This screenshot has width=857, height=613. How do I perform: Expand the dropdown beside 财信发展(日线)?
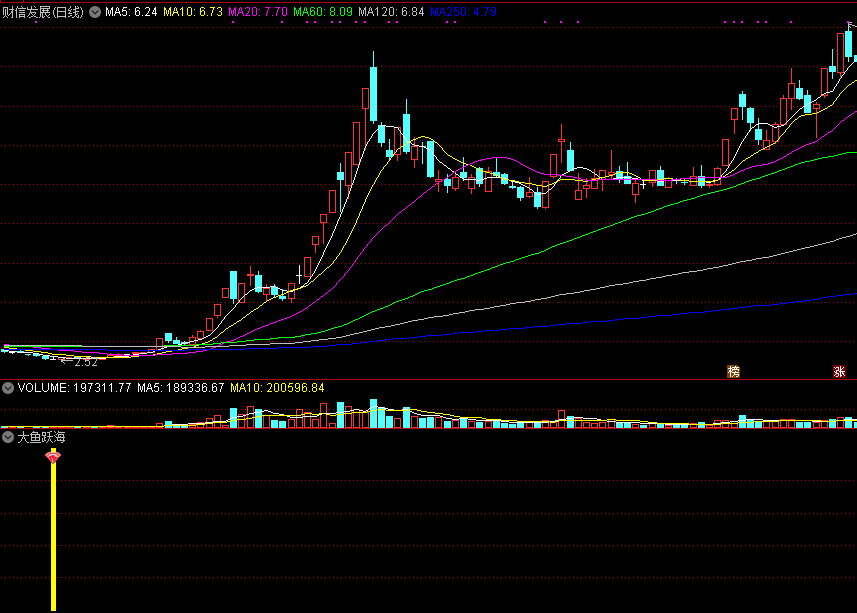(x=95, y=12)
